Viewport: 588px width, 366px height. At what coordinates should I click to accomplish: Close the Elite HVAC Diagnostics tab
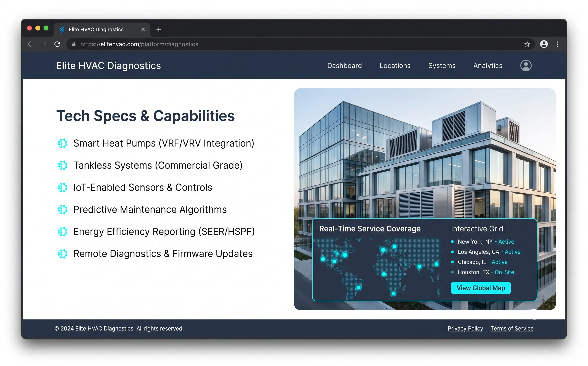[x=143, y=30]
